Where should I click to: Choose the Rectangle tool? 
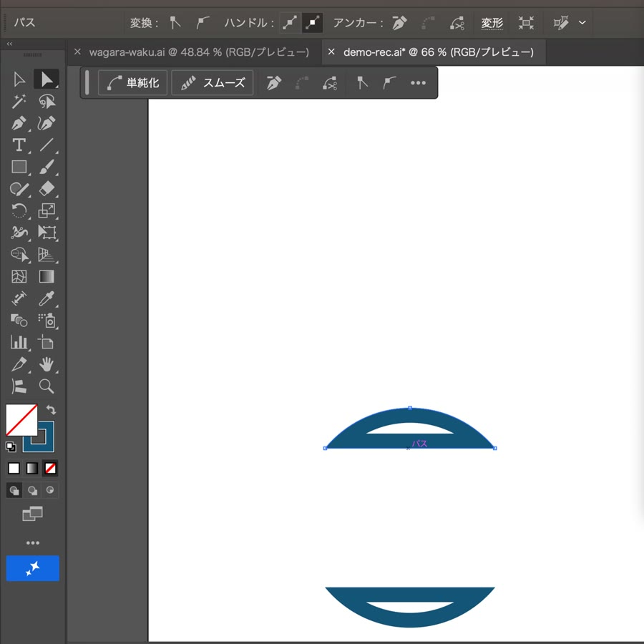pyautogui.click(x=19, y=167)
